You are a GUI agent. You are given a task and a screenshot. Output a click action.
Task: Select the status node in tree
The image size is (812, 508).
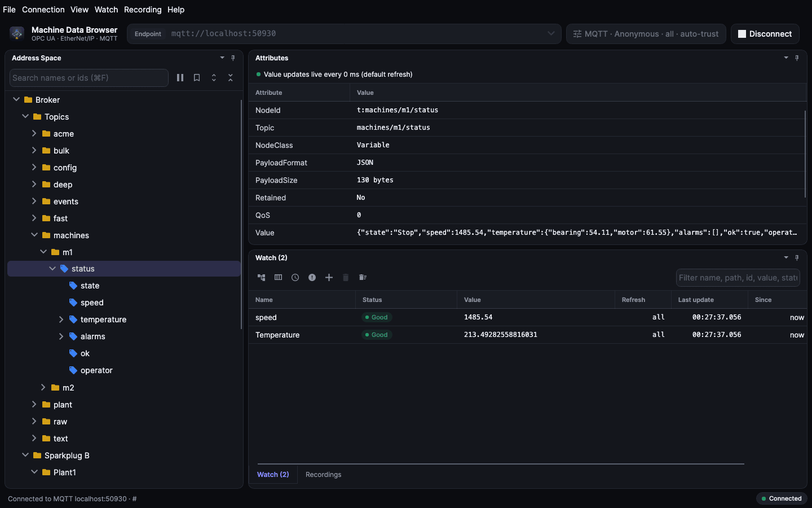click(x=124, y=269)
